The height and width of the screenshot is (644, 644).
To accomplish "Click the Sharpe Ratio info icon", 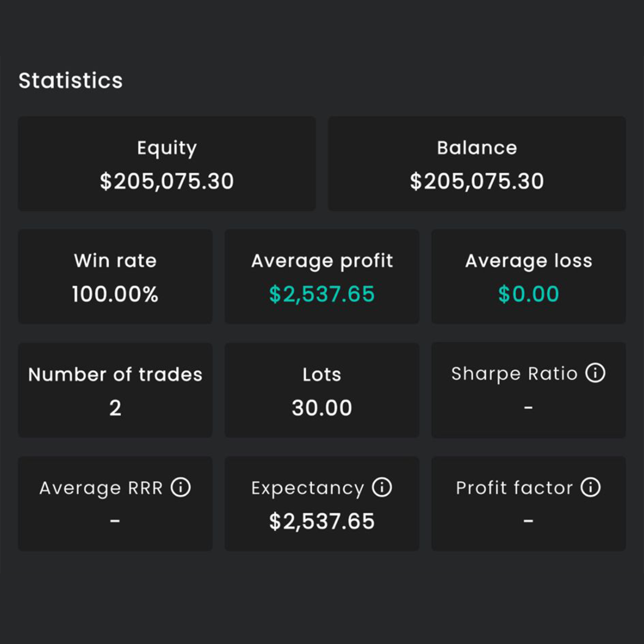I will click(595, 373).
